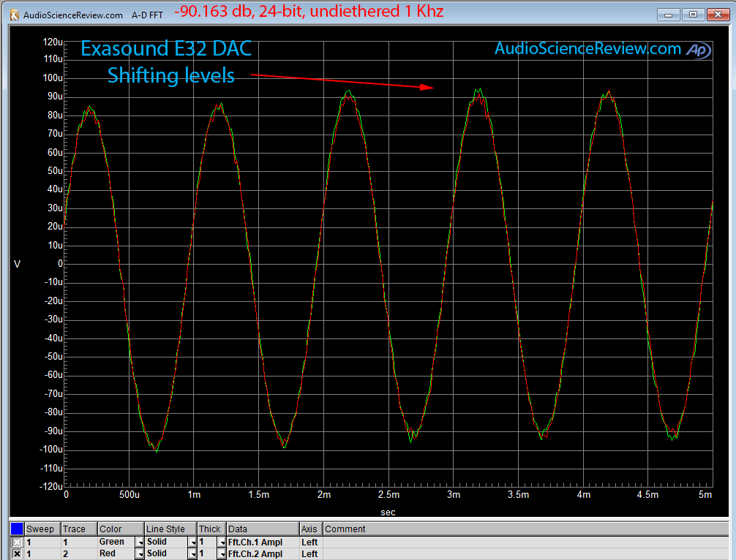Click the 120u label on the Y axis
Viewport: 736px width, 560px height.
tap(53, 42)
